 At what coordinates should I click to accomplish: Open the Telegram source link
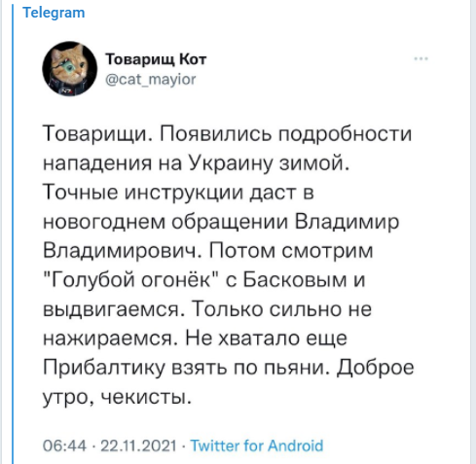coord(54,13)
